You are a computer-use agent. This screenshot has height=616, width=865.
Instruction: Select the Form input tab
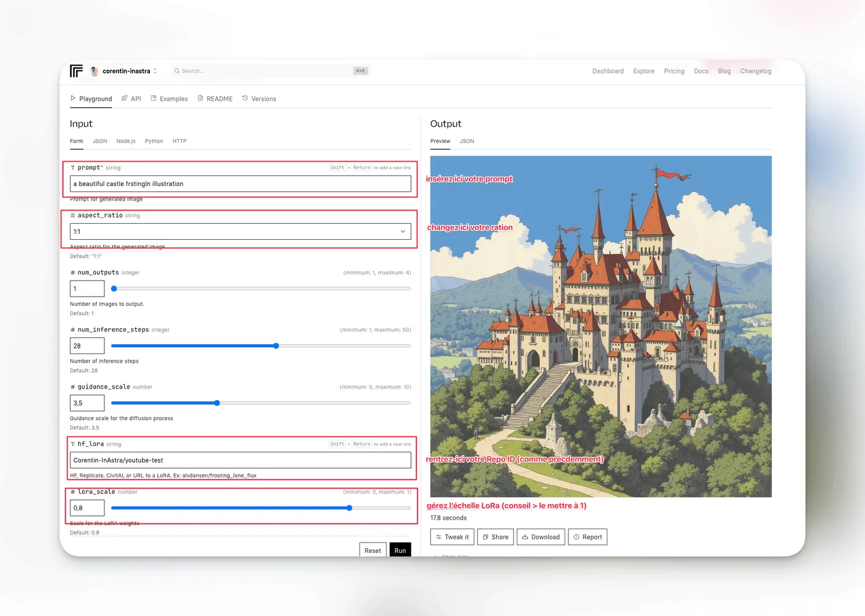(x=77, y=141)
